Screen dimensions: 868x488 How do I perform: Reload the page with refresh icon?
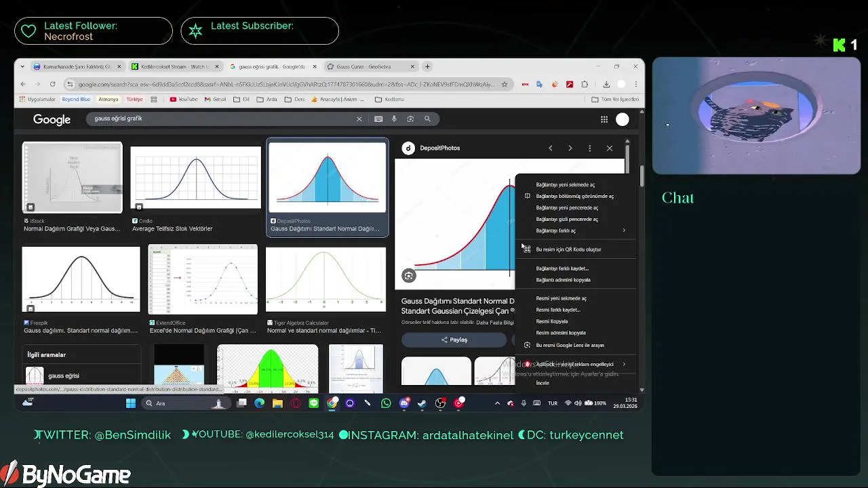52,84
